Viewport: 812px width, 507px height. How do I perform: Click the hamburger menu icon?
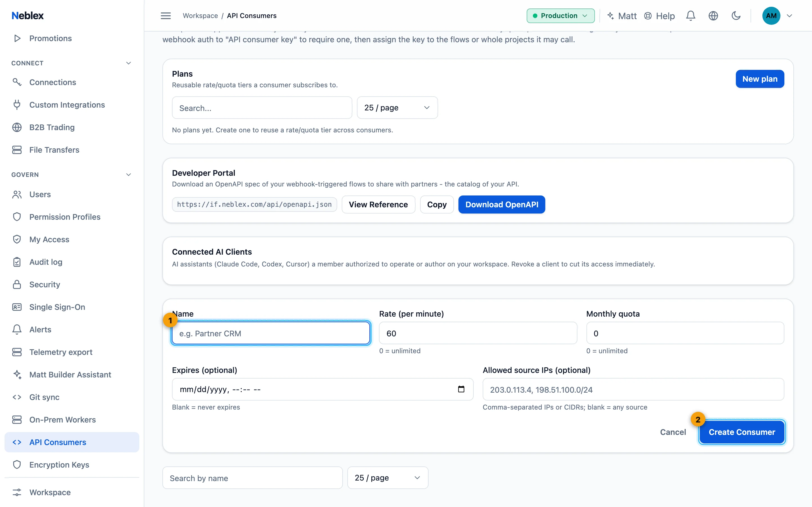[x=166, y=16]
